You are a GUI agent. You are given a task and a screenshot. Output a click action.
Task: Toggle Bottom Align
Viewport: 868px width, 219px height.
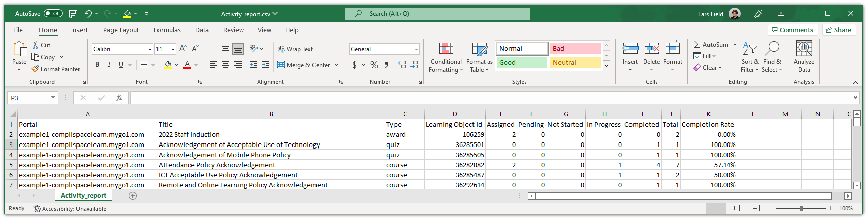tap(238, 49)
